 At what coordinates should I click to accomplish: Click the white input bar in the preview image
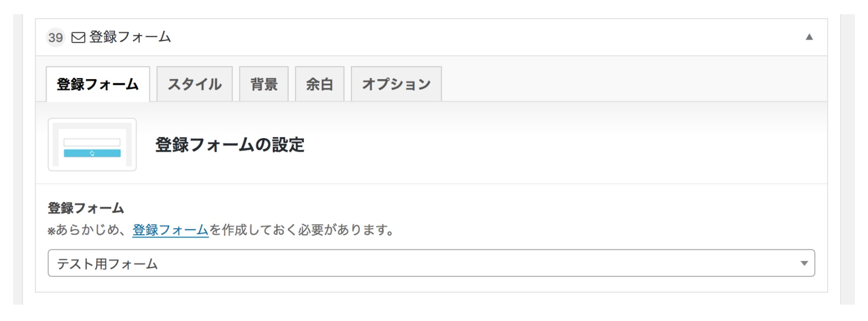[x=92, y=142]
